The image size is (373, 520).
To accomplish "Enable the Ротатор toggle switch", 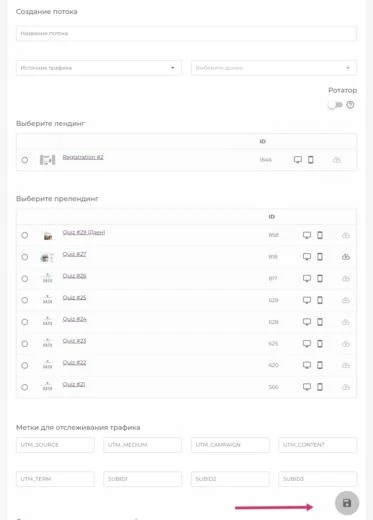I will 335,105.
